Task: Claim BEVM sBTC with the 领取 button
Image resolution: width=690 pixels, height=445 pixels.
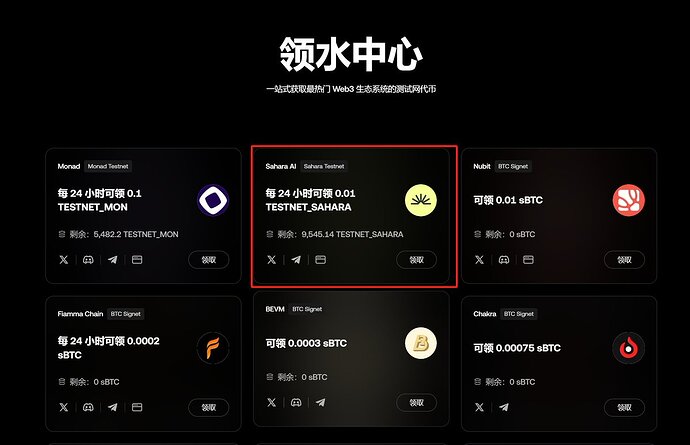Action: (416, 402)
